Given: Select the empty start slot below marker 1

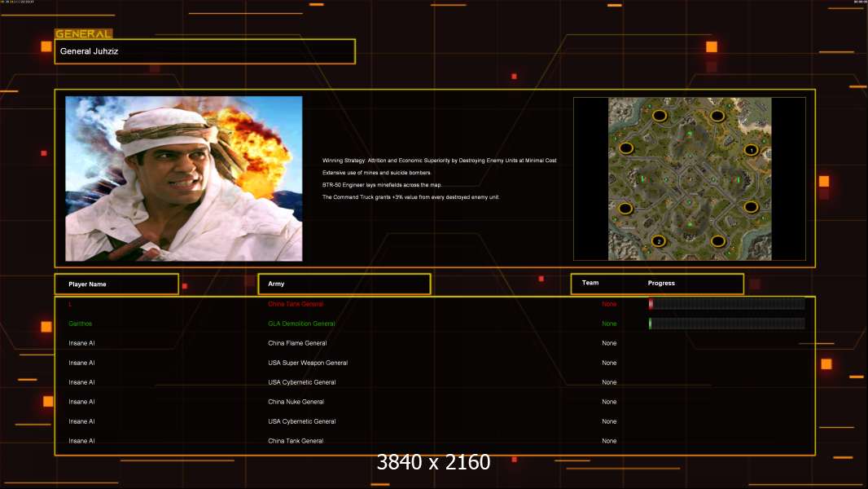Looking at the screenshot, I should (x=751, y=207).
